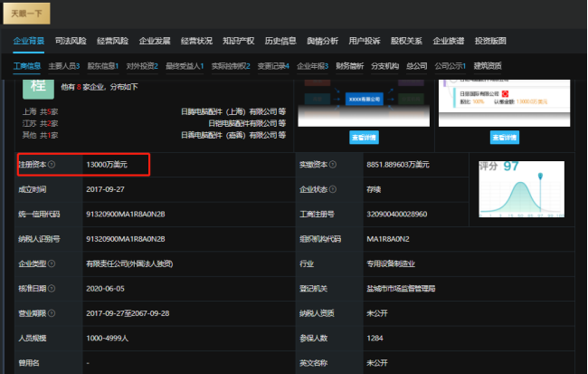Viewport: 588px width, 374px height.
Task: Open 总公司 sub-tab
Action: [x=417, y=66]
